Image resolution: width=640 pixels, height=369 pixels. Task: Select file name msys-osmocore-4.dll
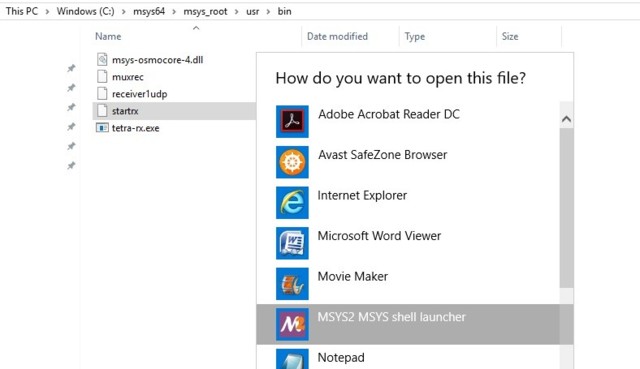tap(158, 60)
